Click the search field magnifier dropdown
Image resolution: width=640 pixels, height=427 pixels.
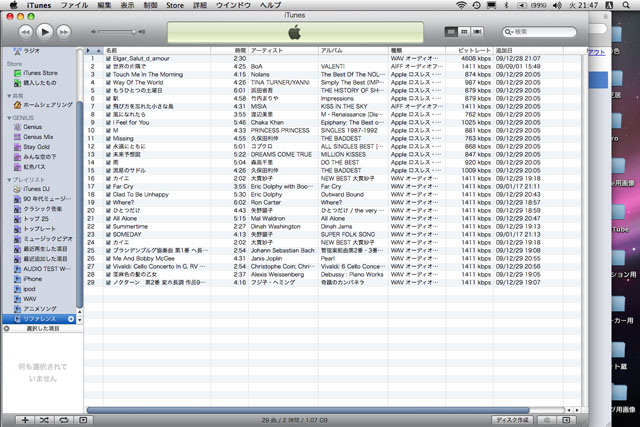(x=509, y=32)
